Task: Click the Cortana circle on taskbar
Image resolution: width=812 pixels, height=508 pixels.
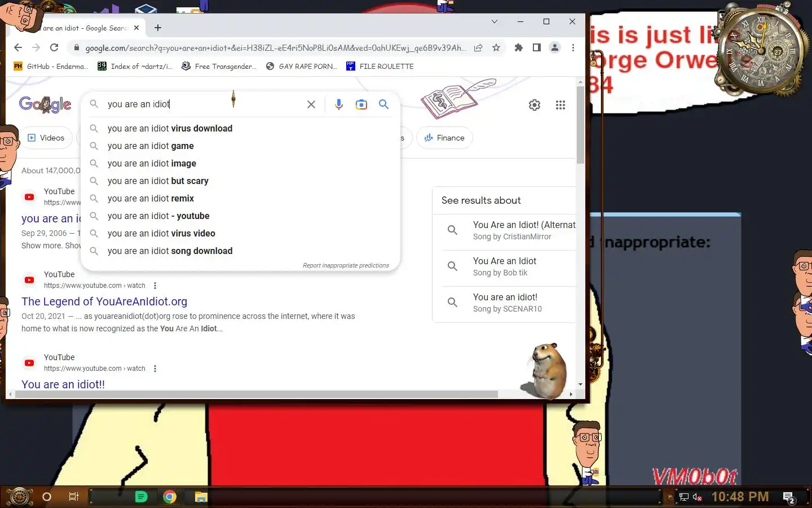Action: tap(47, 497)
